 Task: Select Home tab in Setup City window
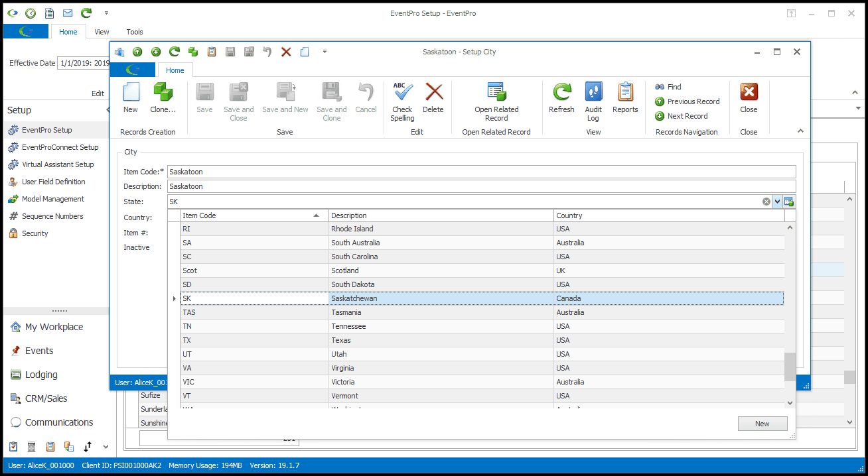tap(175, 70)
